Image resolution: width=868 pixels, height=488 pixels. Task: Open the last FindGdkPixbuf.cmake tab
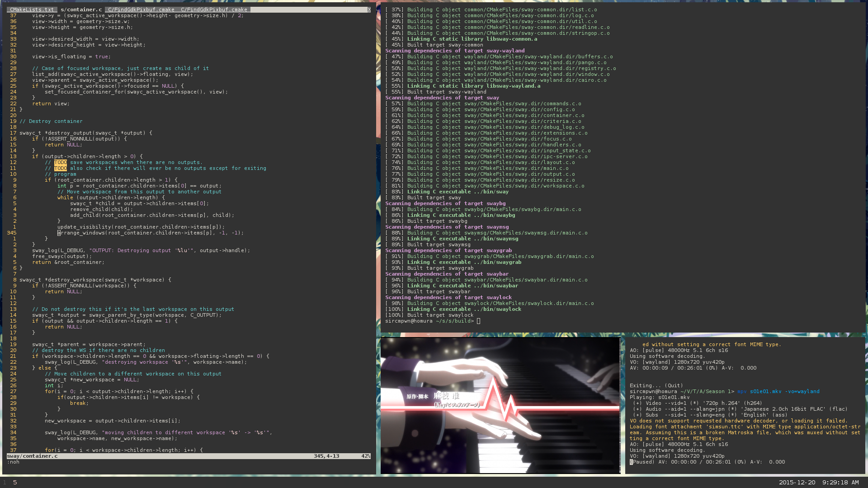click(x=214, y=9)
